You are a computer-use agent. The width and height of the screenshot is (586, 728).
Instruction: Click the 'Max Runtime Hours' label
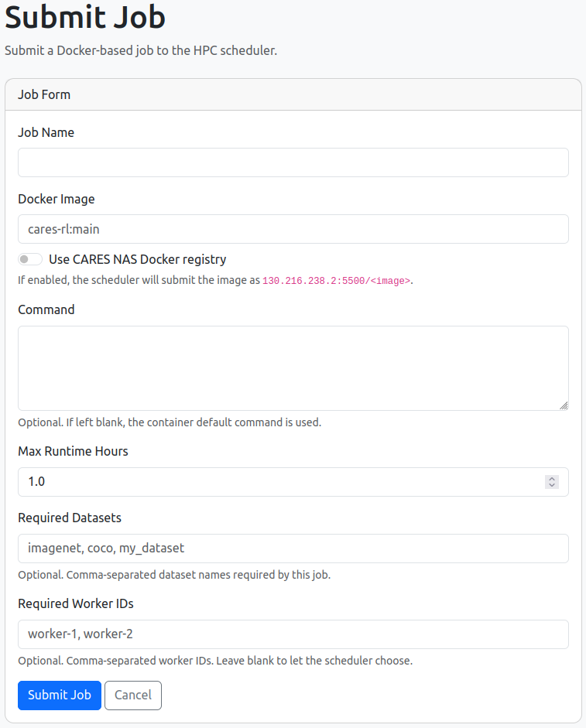(73, 451)
